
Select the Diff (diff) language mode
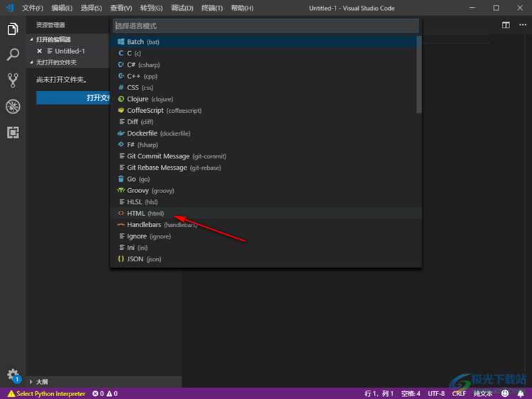266,121
